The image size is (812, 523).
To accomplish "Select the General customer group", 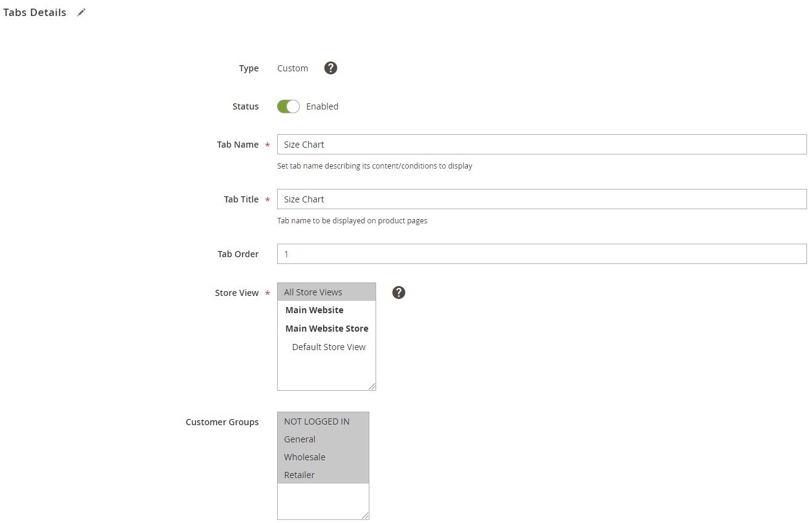I will coord(323,439).
